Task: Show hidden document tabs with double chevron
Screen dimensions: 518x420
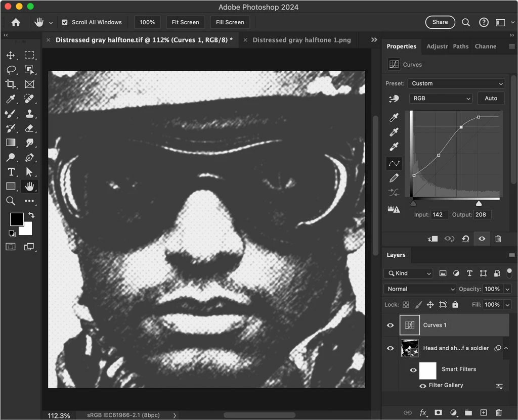Action: click(x=374, y=39)
